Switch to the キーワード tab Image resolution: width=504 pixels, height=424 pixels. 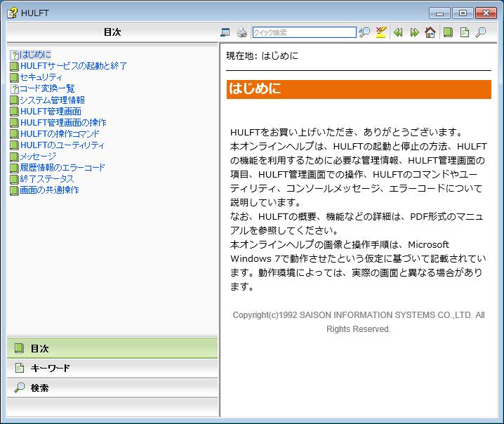pos(112,368)
